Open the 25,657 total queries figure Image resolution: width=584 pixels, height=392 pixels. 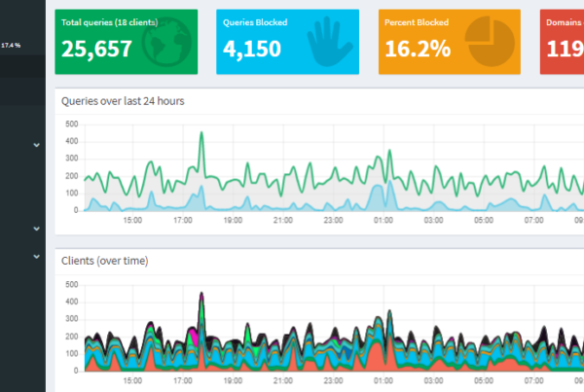(x=96, y=51)
